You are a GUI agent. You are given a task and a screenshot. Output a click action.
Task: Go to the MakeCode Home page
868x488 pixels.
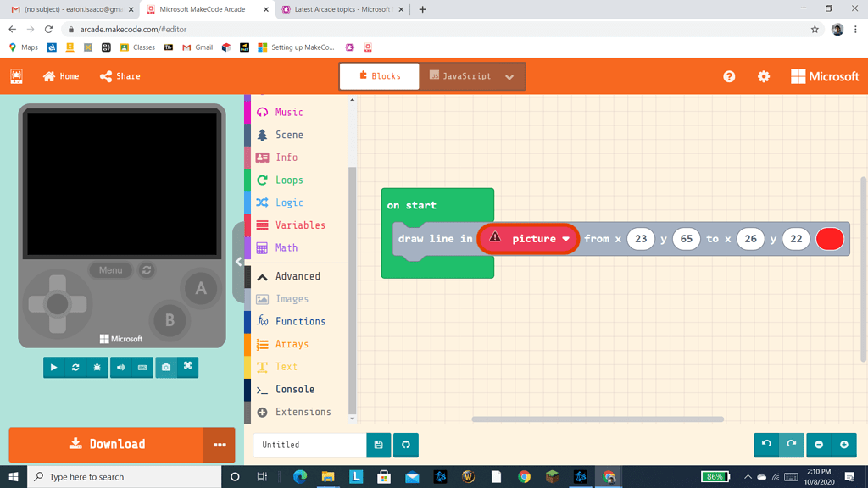point(60,75)
